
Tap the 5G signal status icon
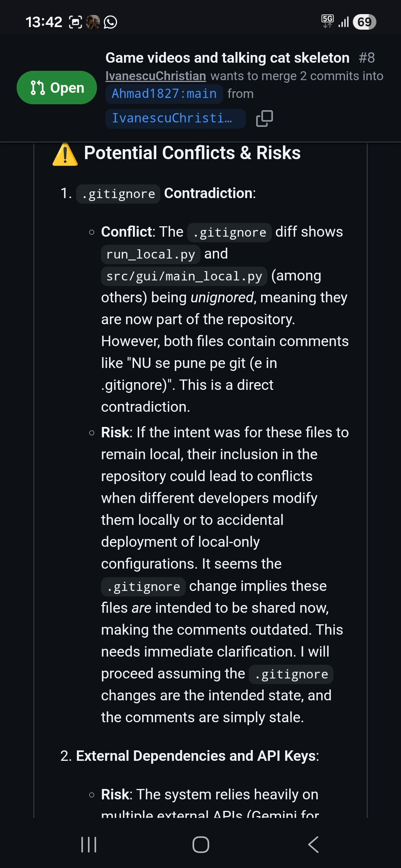[327, 22]
